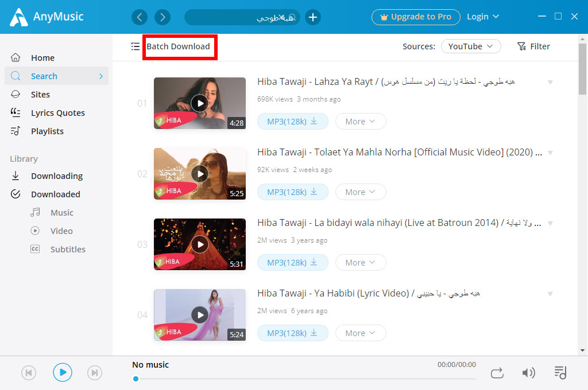
Task: Play the La bidayi wala nihayi thumbnail
Action: pyautogui.click(x=200, y=244)
